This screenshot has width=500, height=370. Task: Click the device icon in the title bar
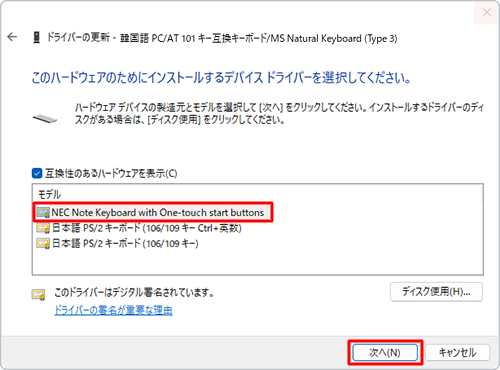pos(37,37)
